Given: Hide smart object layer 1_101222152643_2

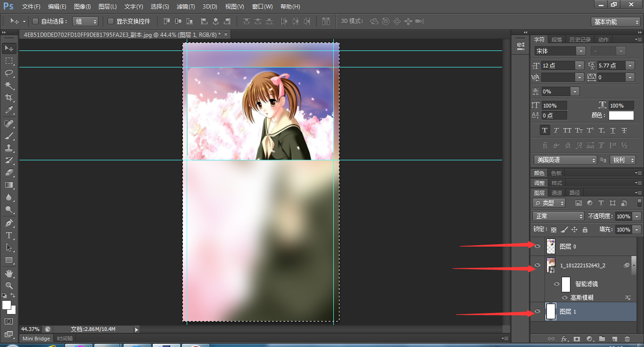Looking at the screenshot, I should coord(537,265).
